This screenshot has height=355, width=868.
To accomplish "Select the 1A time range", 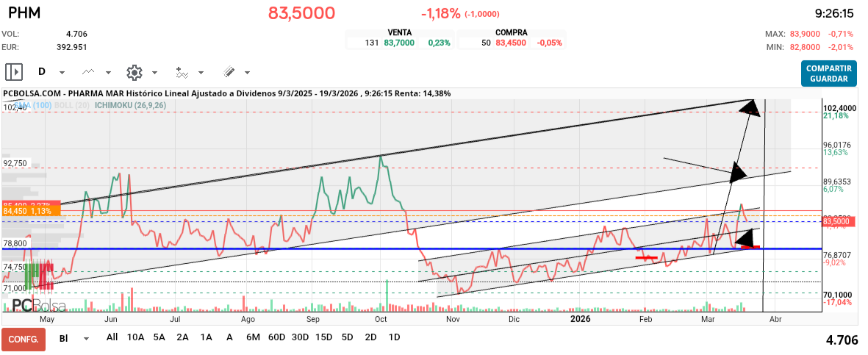I will coord(206,337).
